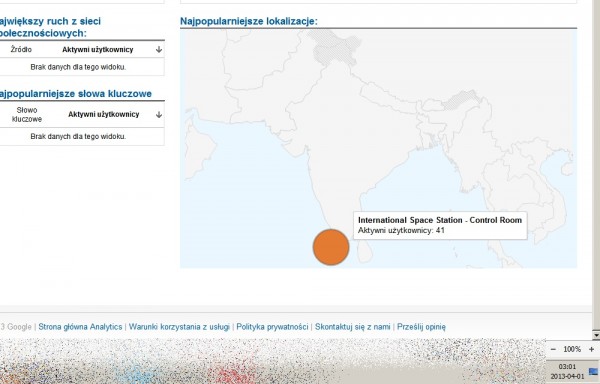Click the keywords Aktywni użytkownicy header

click(x=103, y=114)
